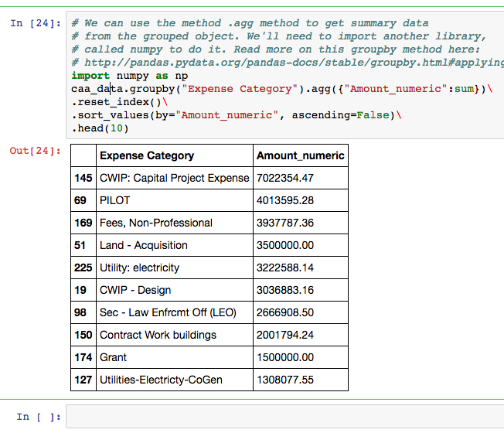Click the value 2666908.50
Viewport: 504px width, 433px height.
click(285, 312)
